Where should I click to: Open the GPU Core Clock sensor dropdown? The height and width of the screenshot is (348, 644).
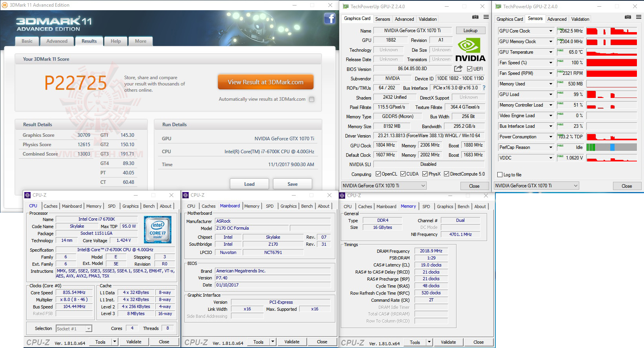pyautogui.click(x=551, y=31)
